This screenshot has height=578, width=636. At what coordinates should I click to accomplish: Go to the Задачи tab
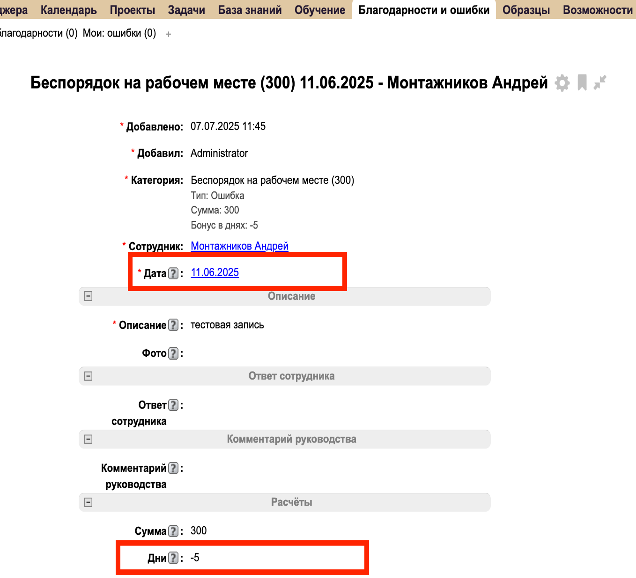(180, 10)
